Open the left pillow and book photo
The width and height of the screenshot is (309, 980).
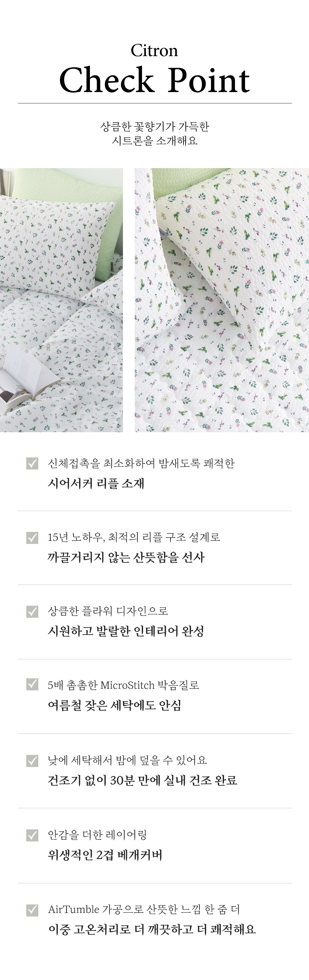tap(61, 300)
